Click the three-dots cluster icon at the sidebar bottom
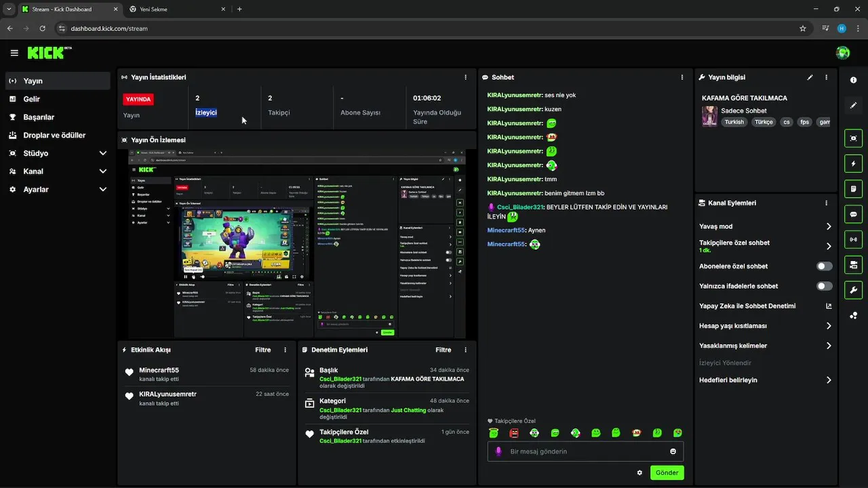The image size is (868, 488). (x=853, y=315)
